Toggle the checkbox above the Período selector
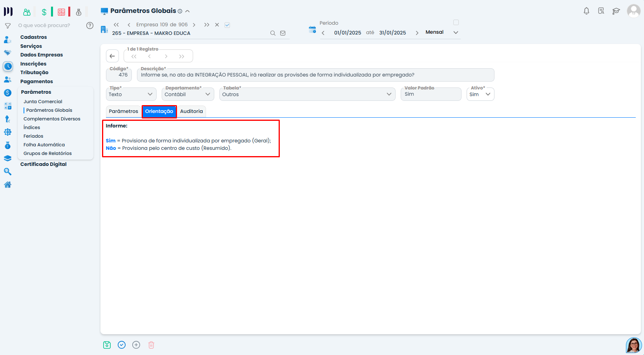 point(456,22)
